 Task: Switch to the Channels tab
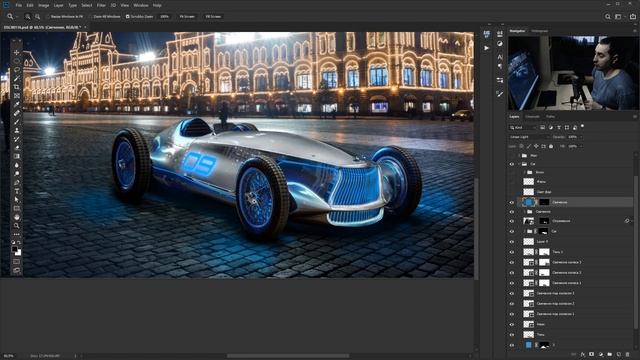[532, 117]
